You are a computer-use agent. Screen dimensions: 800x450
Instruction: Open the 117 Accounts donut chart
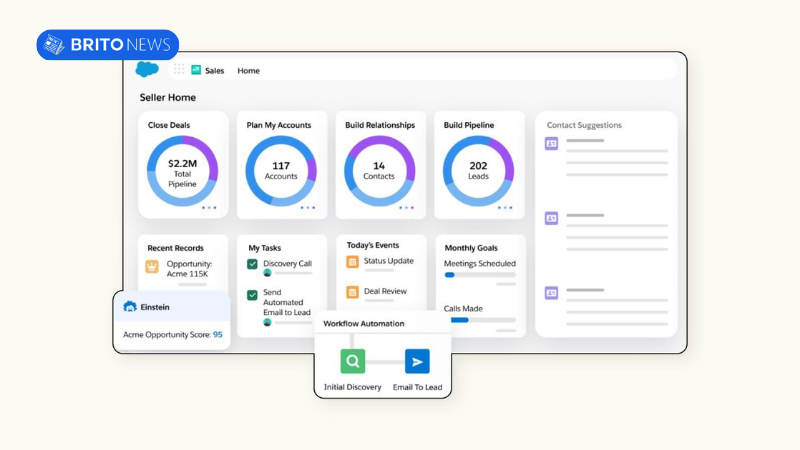click(x=281, y=171)
